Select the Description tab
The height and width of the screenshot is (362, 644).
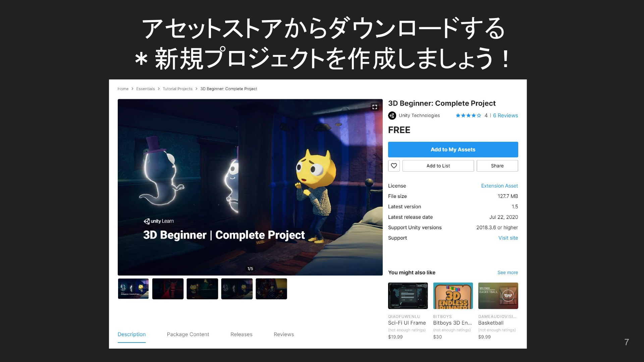[x=131, y=335]
